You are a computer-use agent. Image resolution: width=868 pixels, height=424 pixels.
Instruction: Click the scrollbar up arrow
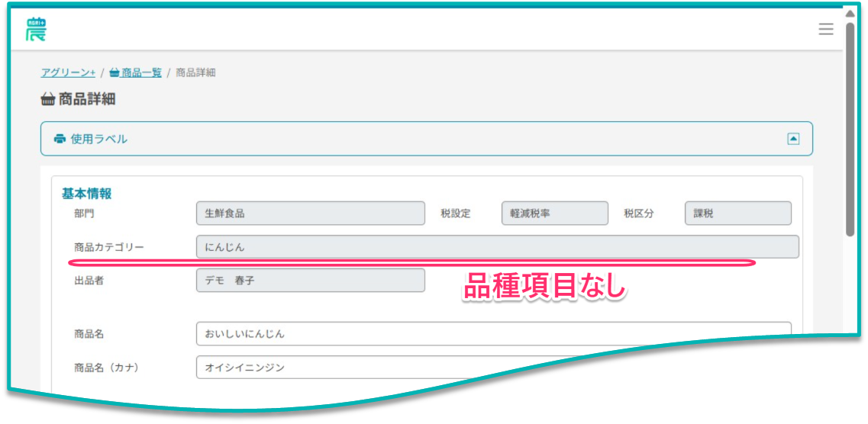coord(850,13)
